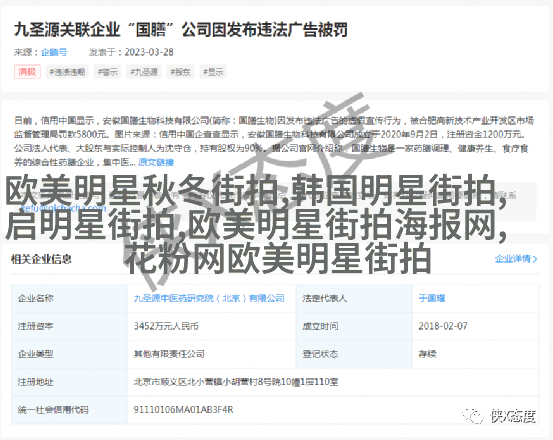The height and width of the screenshot is (440, 553).
Task: Select the #违法违规 tag
Action: tap(67, 72)
